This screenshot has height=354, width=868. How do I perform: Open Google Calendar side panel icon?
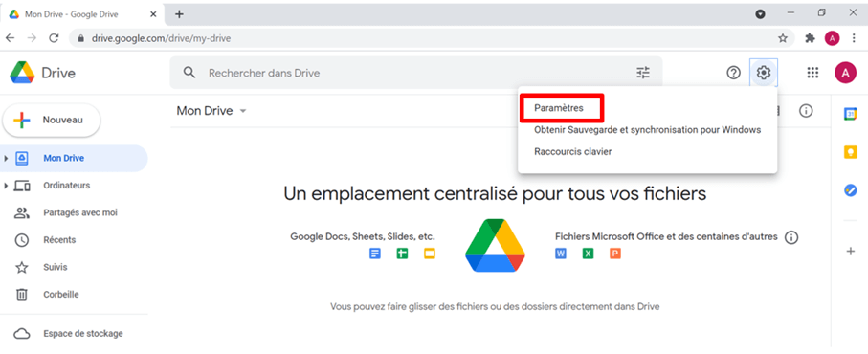[x=850, y=114]
